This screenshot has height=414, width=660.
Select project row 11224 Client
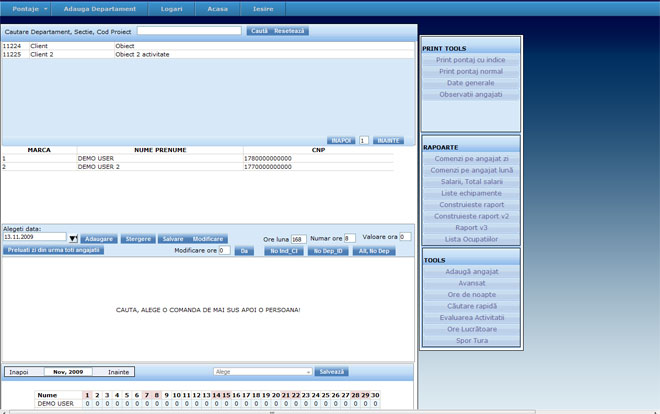coord(208,46)
